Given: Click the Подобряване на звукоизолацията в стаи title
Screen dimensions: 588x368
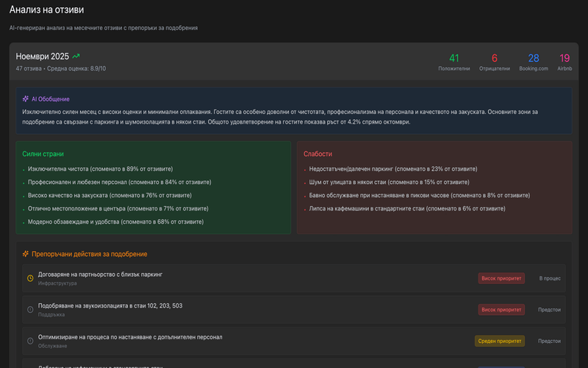Looking at the screenshot, I should click(110, 305).
